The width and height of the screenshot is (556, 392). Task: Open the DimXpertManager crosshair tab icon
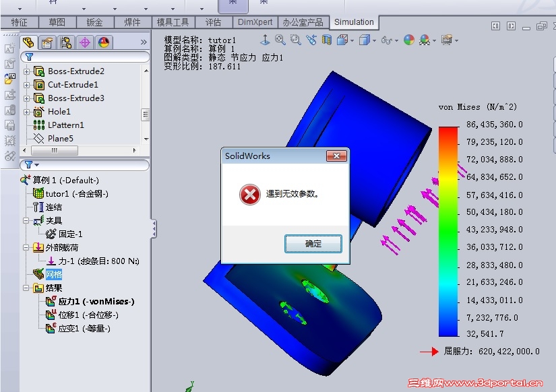[85, 42]
